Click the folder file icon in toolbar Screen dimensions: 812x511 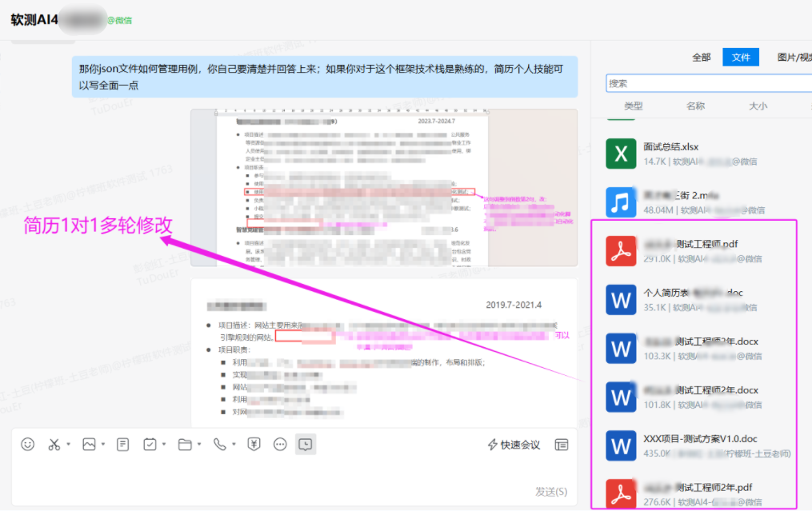click(x=185, y=445)
